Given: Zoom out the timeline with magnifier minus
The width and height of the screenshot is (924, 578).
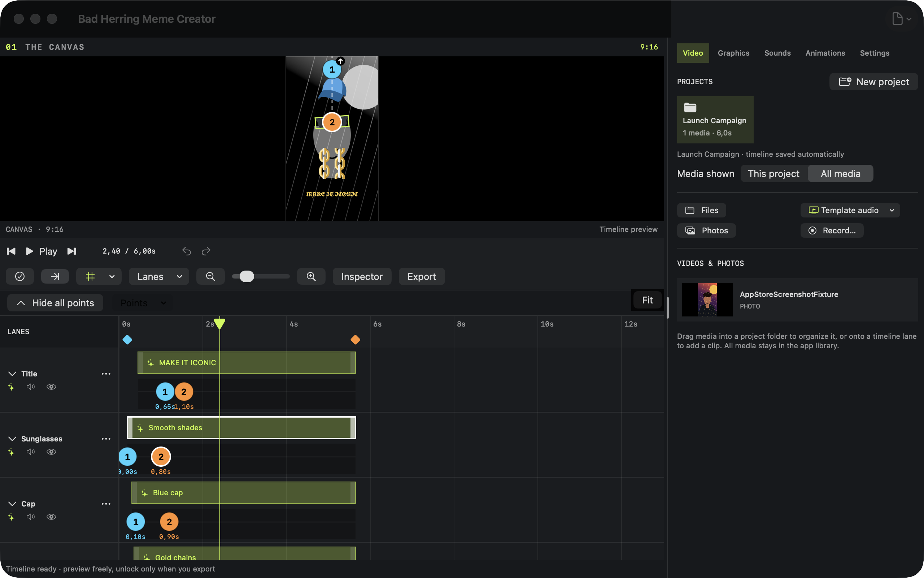Looking at the screenshot, I should coord(210,276).
